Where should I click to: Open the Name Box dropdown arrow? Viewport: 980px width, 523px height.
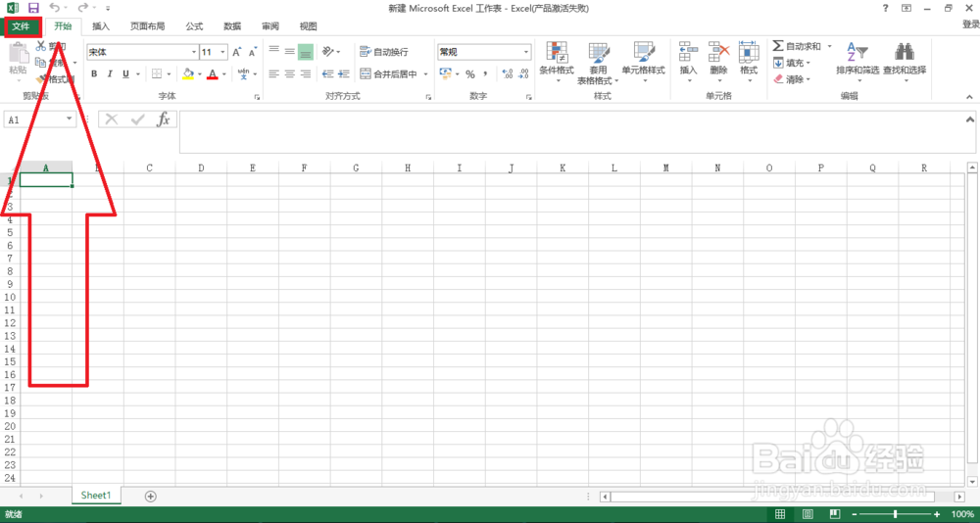pyautogui.click(x=70, y=119)
